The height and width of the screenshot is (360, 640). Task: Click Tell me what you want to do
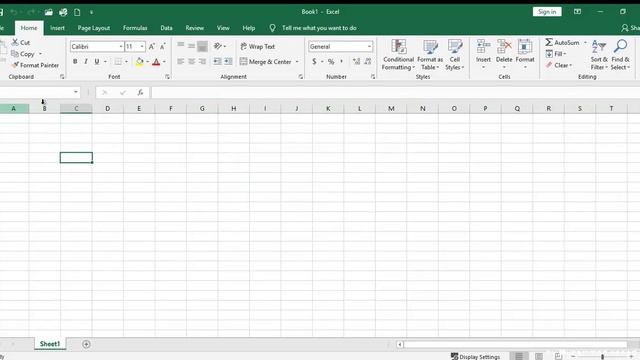click(319, 28)
